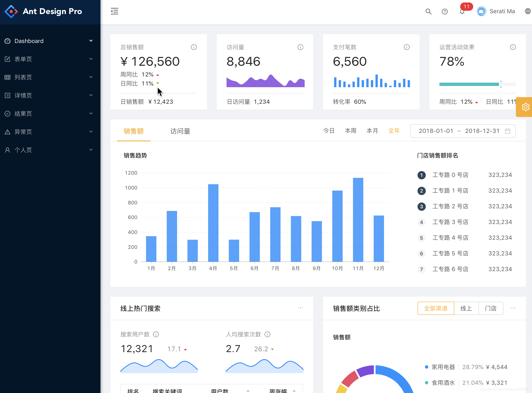Viewport: 532px width, 393px height.
Task: Open the floating settings gear on the right
Action: pos(525,107)
